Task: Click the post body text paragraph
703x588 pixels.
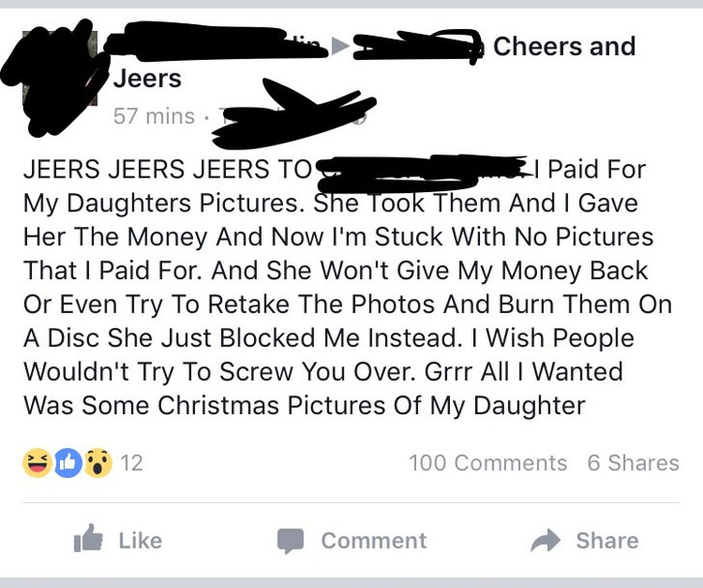Action: click(348, 288)
